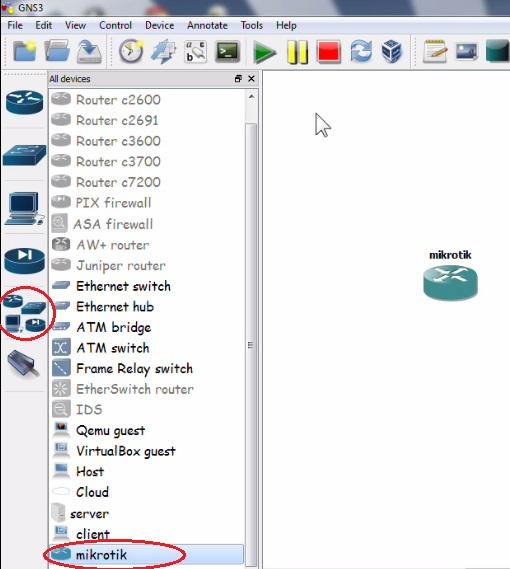The width and height of the screenshot is (510, 569).
Task: Open the File menu
Action: pos(15,25)
